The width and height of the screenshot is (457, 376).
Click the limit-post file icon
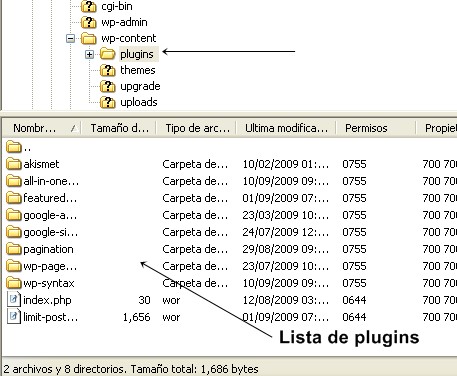click(x=13, y=317)
